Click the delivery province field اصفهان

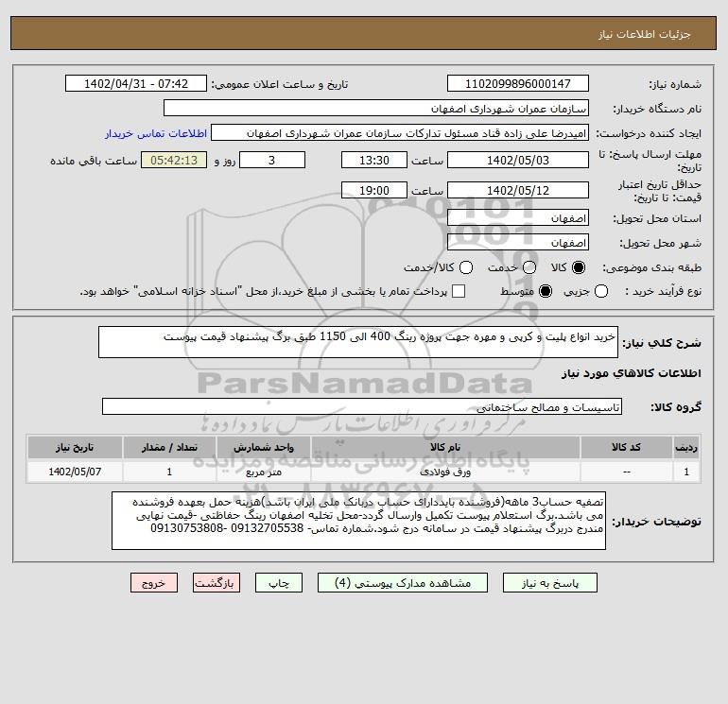coord(518,217)
